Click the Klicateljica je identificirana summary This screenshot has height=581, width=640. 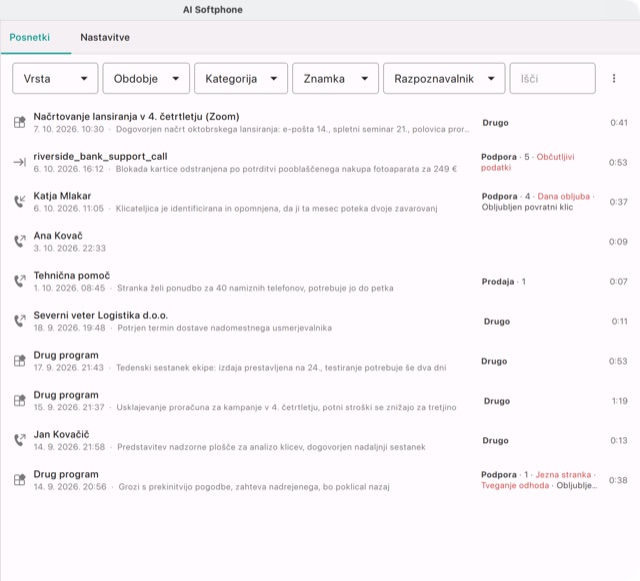pyautogui.click(x=276, y=209)
